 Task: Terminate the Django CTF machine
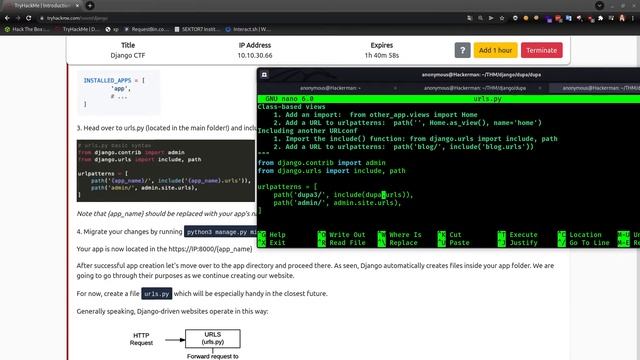541,50
